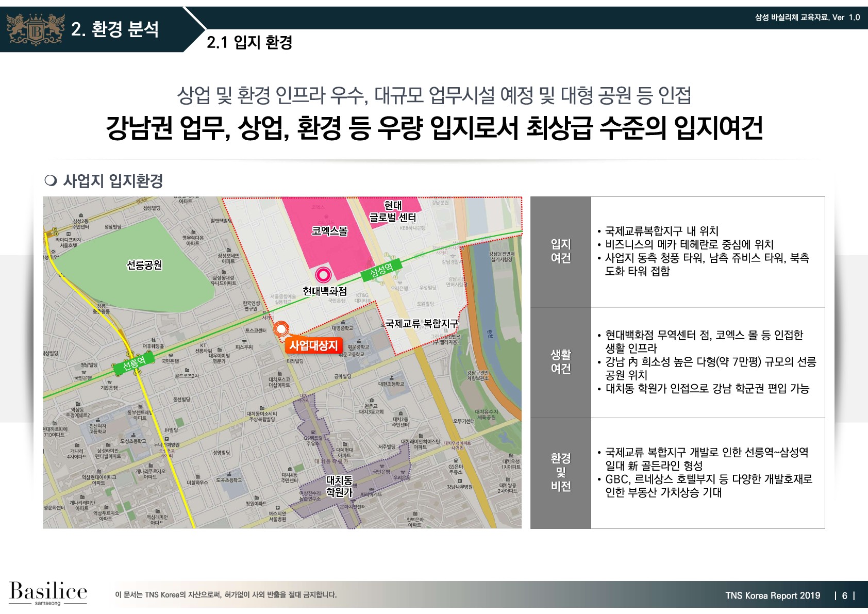Click the Basilice samseong logo in the footer
Screen dimensions: 868x614
pos(48,593)
